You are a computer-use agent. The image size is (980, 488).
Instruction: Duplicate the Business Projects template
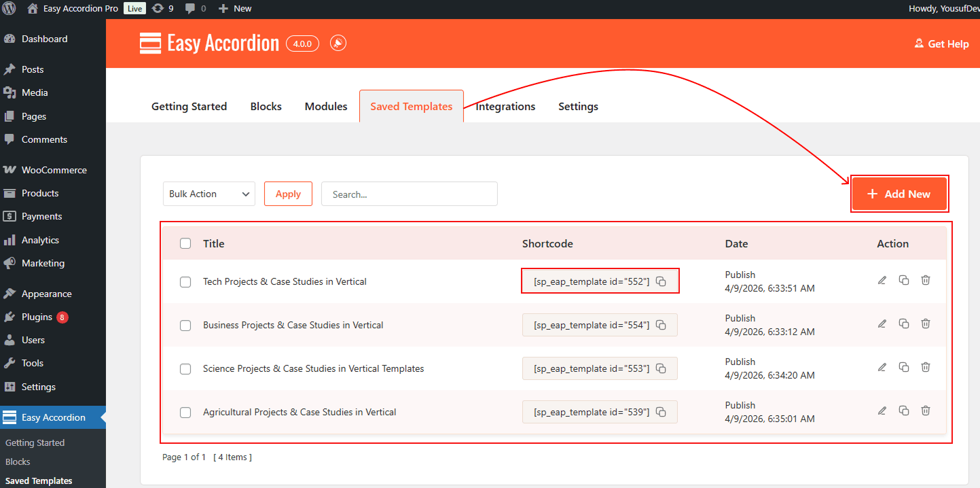[x=904, y=323]
